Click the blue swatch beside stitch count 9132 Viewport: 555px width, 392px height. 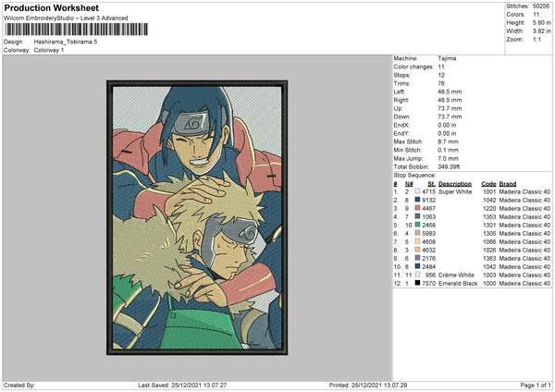417,200
